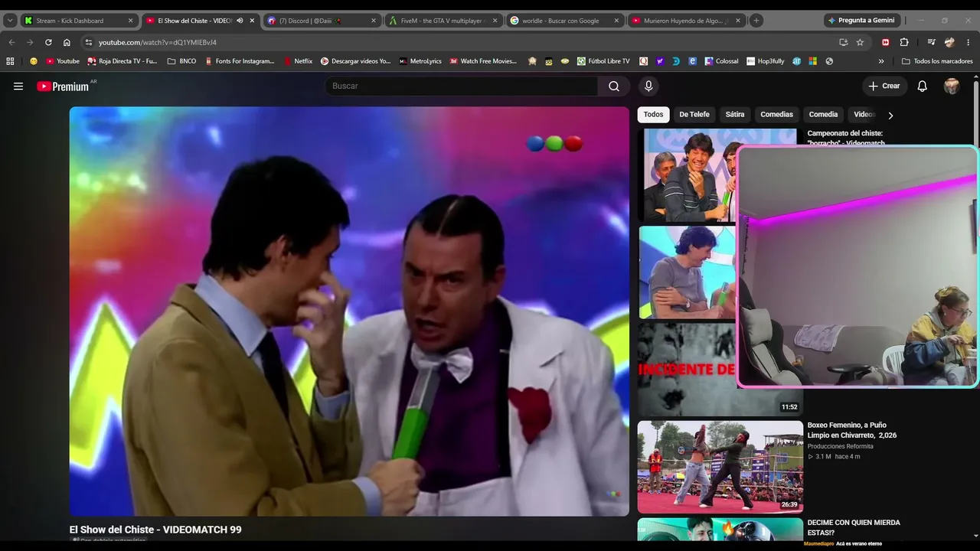Run search with the magnifier button

(614, 86)
